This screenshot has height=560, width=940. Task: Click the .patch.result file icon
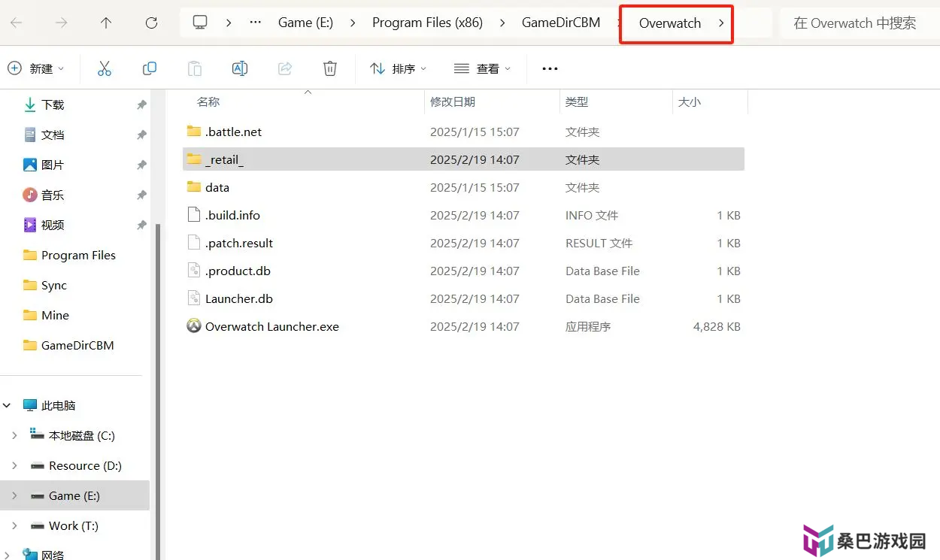pos(194,243)
